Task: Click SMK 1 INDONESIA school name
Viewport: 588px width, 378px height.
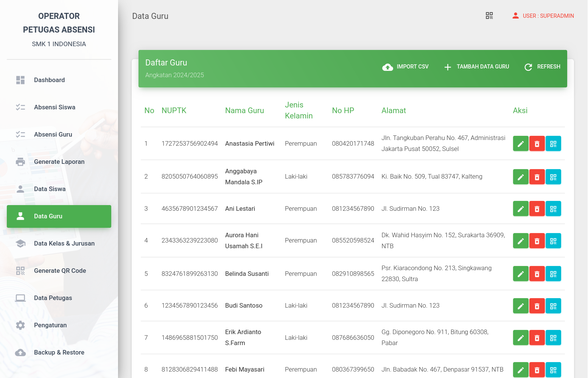Action: pos(59,44)
